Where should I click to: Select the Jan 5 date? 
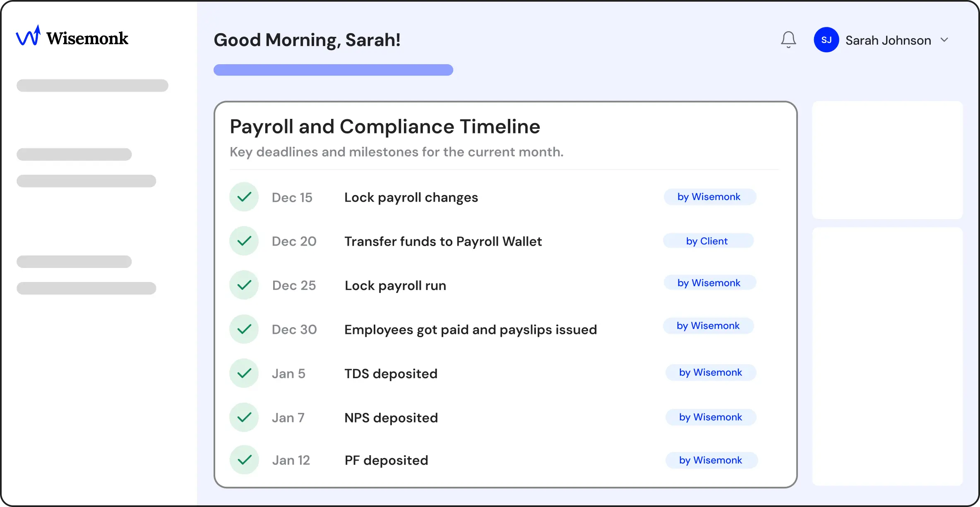pyautogui.click(x=288, y=374)
